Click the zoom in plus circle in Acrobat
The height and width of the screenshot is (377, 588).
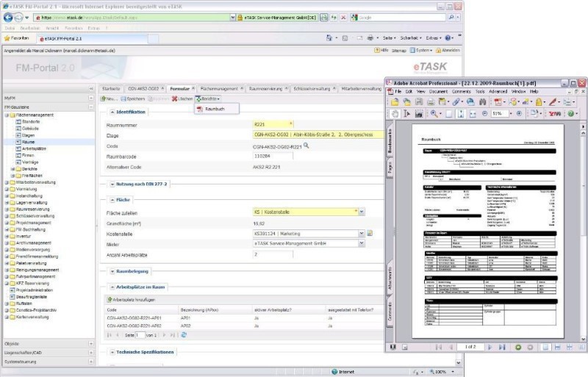520,113
